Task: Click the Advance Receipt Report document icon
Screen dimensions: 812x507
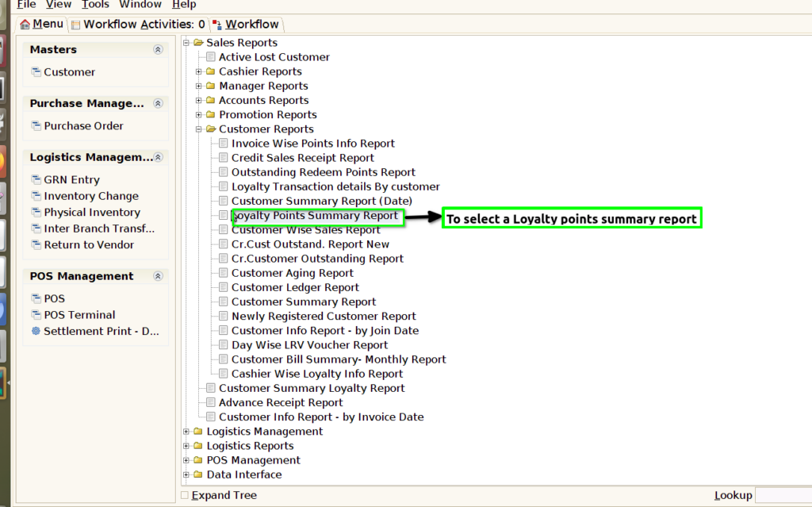Action: pyautogui.click(x=211, y=402)
